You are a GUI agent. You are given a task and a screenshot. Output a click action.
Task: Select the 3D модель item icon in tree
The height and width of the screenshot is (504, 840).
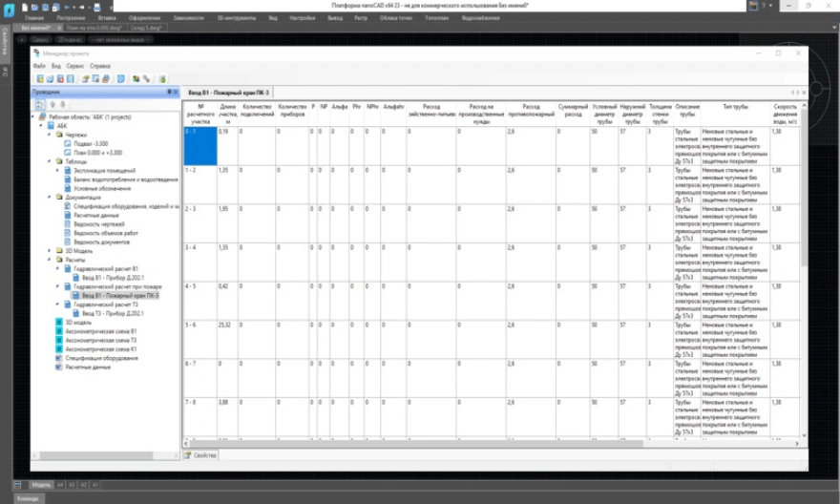(58, 323)
